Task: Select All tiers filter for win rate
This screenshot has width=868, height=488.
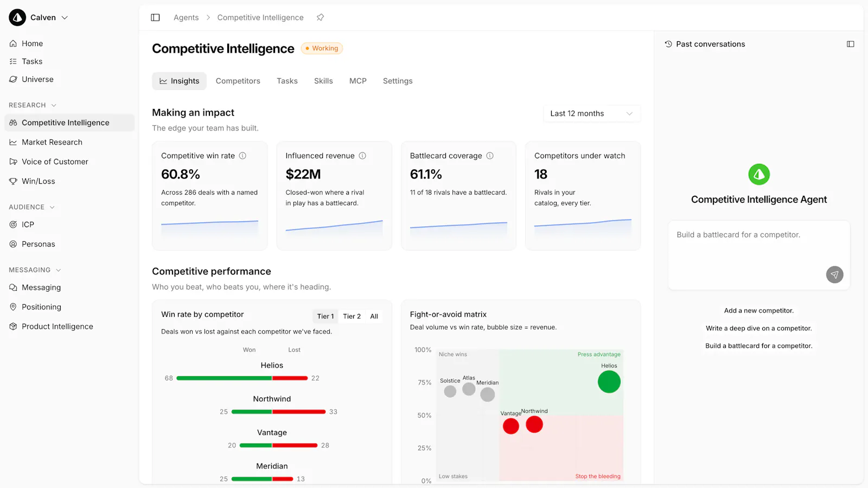Action: point(374,316)
